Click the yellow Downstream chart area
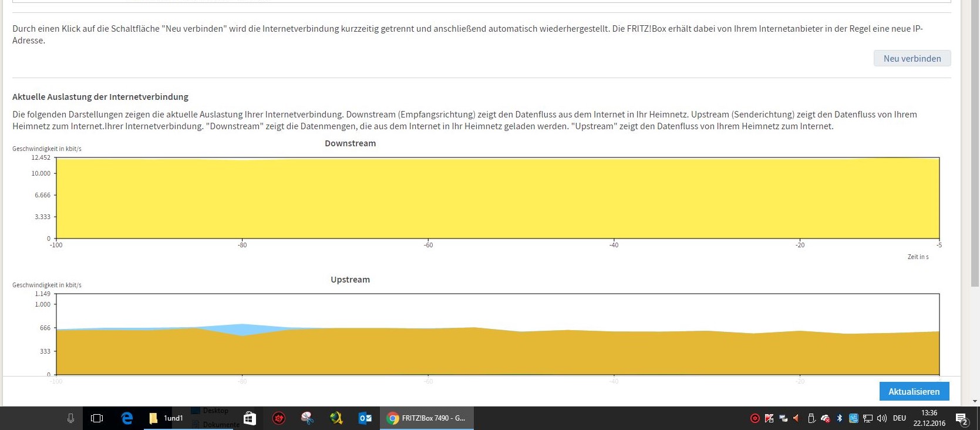 [497, 198]
